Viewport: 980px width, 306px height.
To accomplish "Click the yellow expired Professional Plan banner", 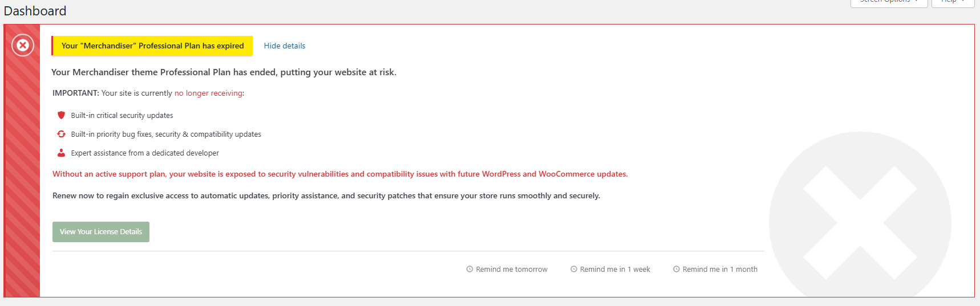I will pos(152,46).
